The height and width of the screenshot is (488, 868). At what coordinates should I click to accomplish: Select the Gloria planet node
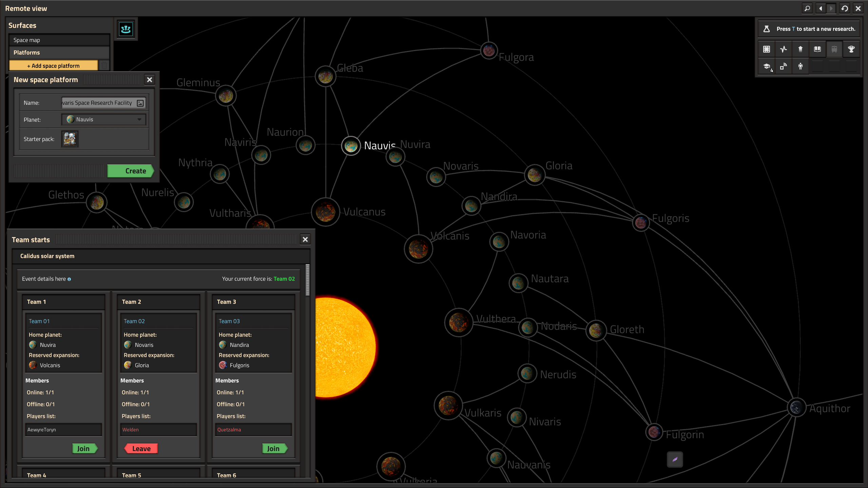pos(535,175)
